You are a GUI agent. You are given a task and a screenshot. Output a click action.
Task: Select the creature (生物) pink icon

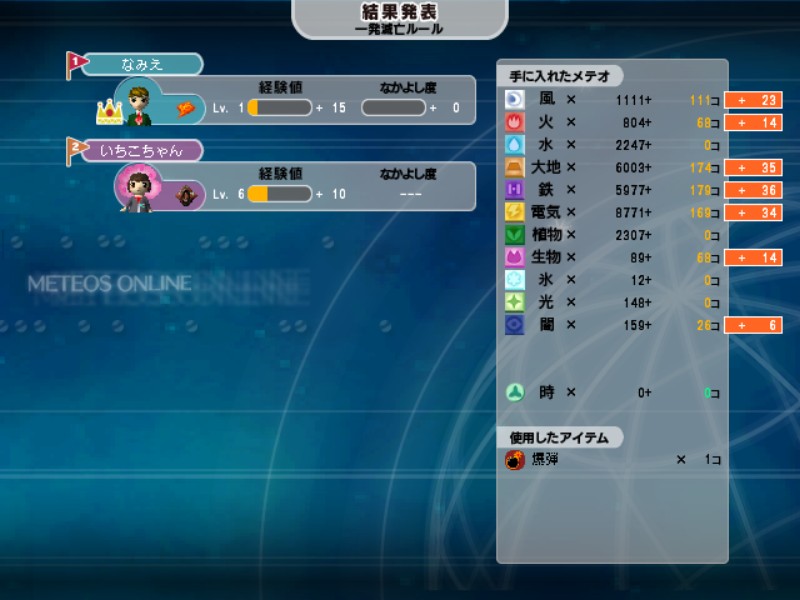(514, 257)
